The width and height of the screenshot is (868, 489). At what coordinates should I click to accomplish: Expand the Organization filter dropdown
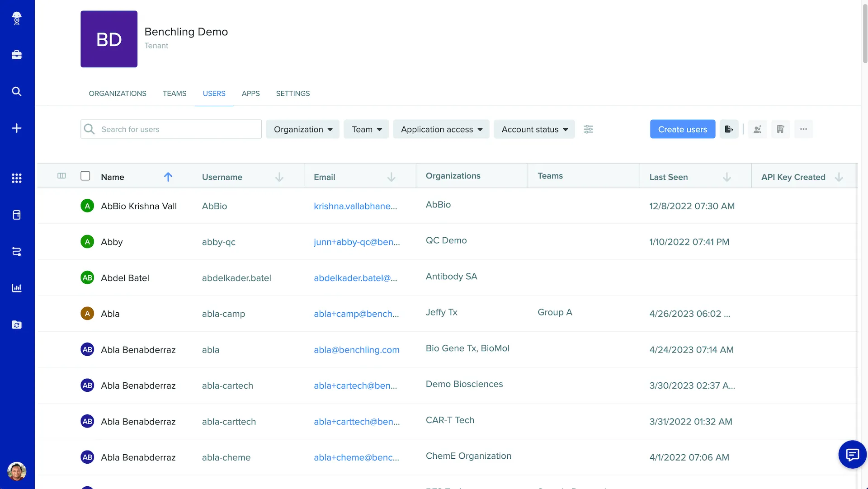click(x=303, y=129)
